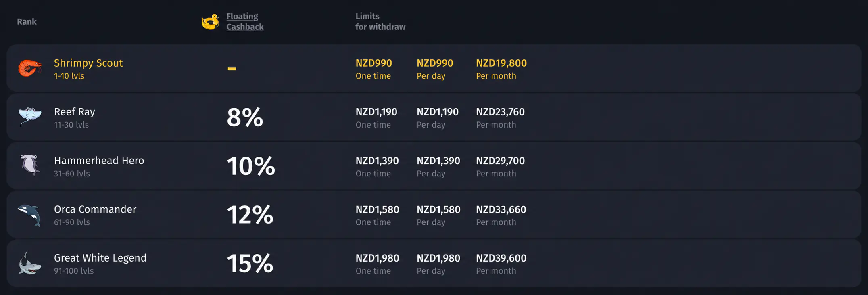Select the Great White Legend rank name

pyautogui.click(x=100, y=258)
